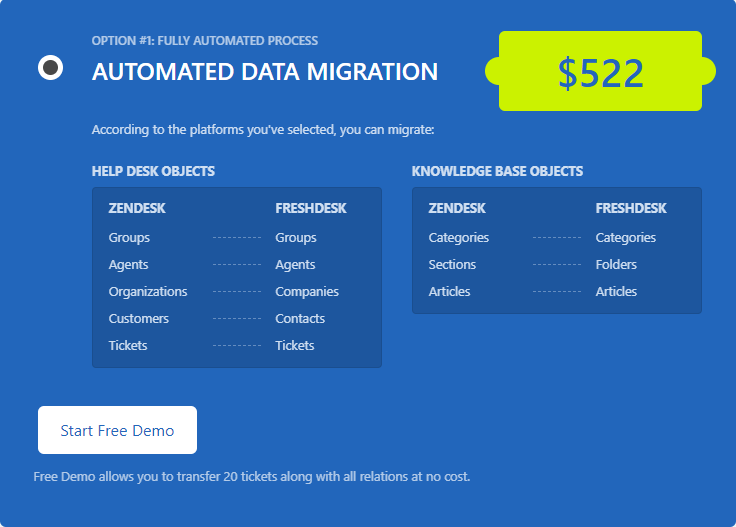Click Tickets in the Freshdesk column
The image size is (736, 527).
pos(295,346)
